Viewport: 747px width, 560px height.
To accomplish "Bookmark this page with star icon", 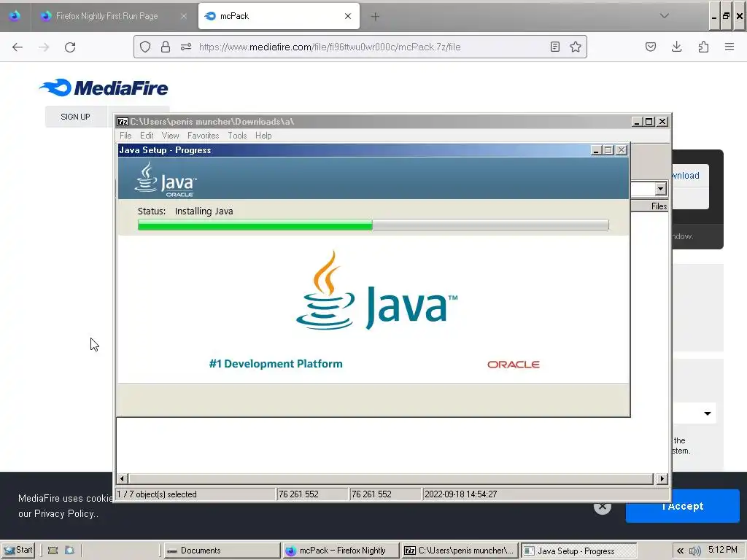I will click(576, 47).
